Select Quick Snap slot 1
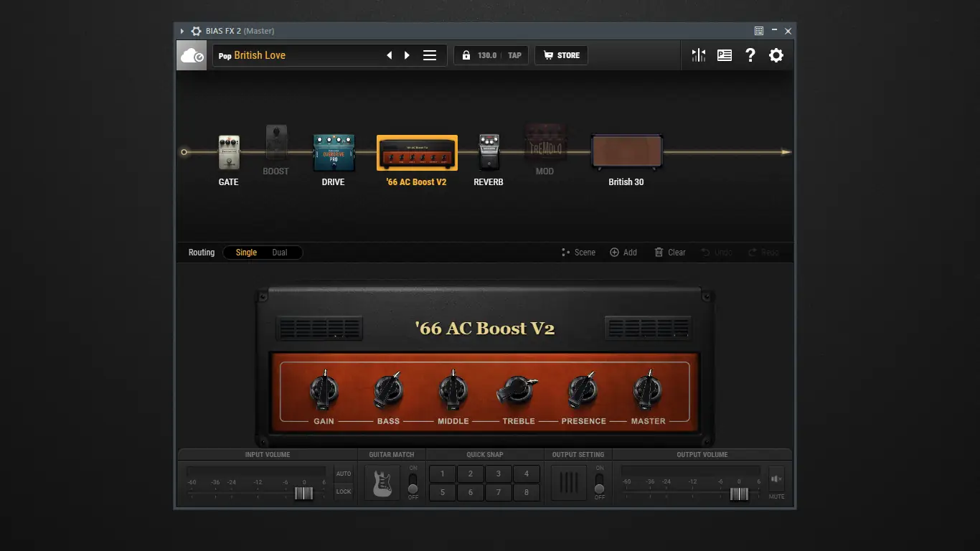Screen dimensions: 980x551 (x=443, y=474)
